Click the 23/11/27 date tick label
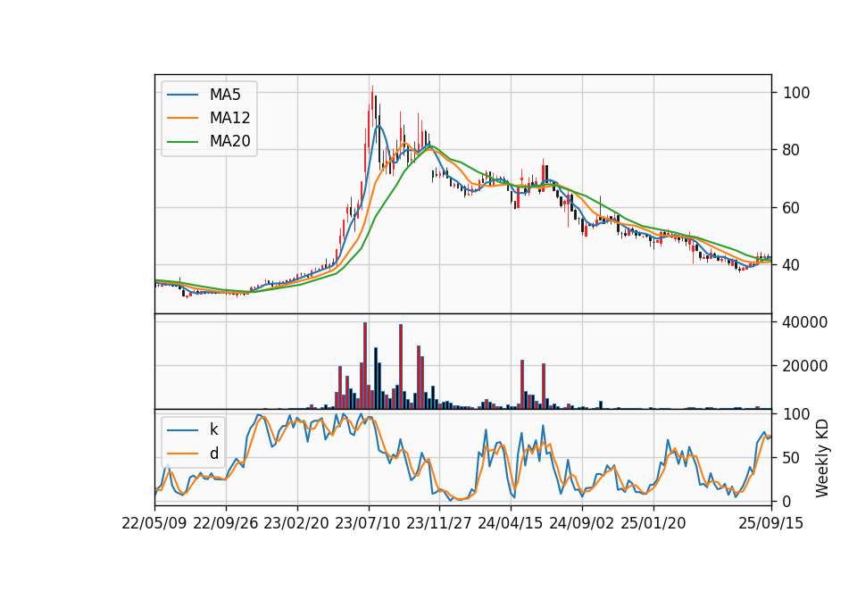This screenshot has width=857, height=616. click(x=439, y=523)
